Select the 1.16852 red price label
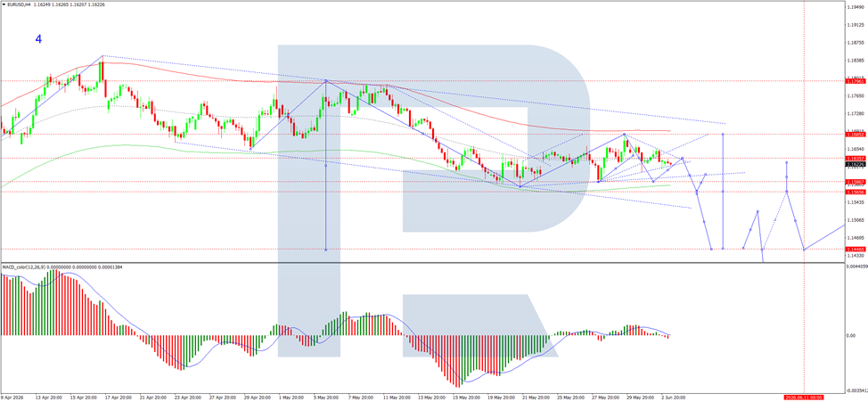868x402 pixels. tap(855, 134)
